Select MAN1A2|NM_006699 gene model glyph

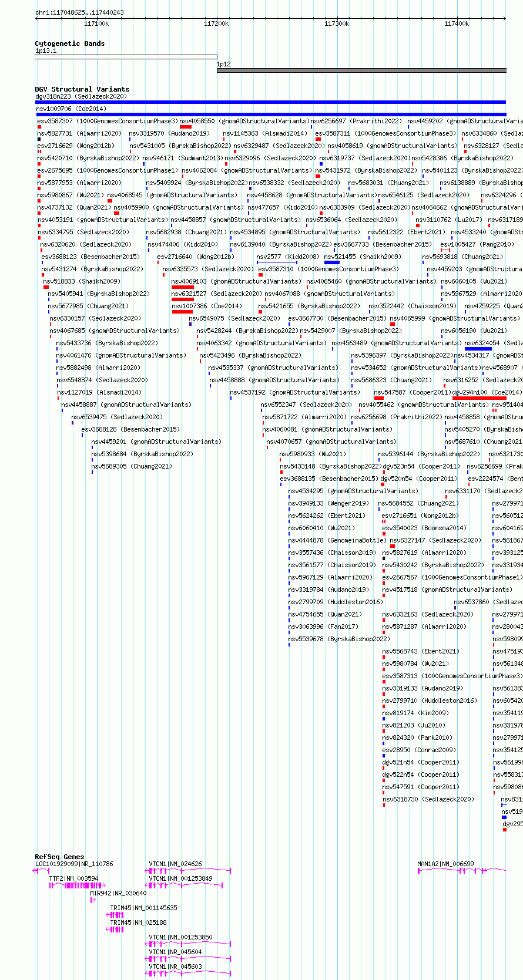pyautogui.click(x=461, y=870)
